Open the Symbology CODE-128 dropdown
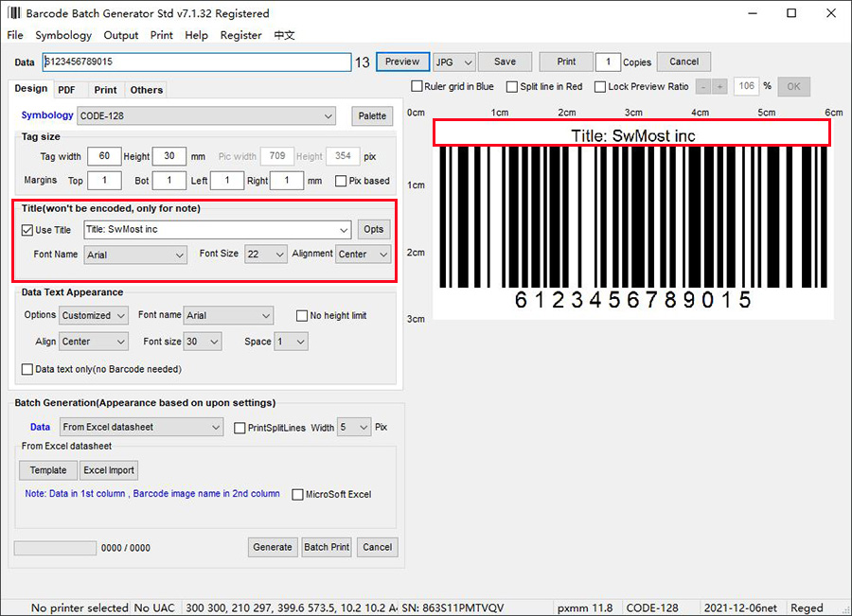Viewport: 852px width, 616px height. [x=206, y=115]
